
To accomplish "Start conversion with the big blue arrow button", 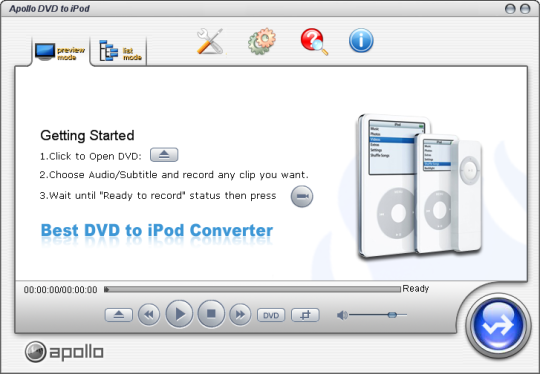I will (498, 326).
